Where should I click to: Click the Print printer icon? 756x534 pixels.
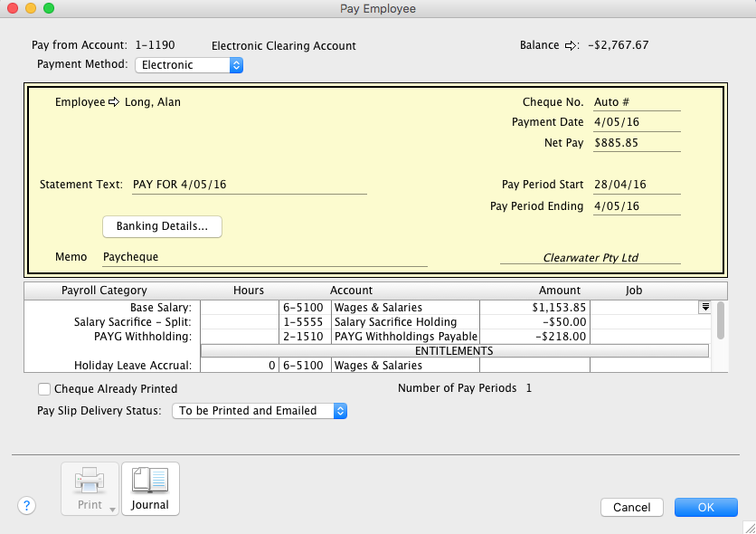click(x=90, y=481)
